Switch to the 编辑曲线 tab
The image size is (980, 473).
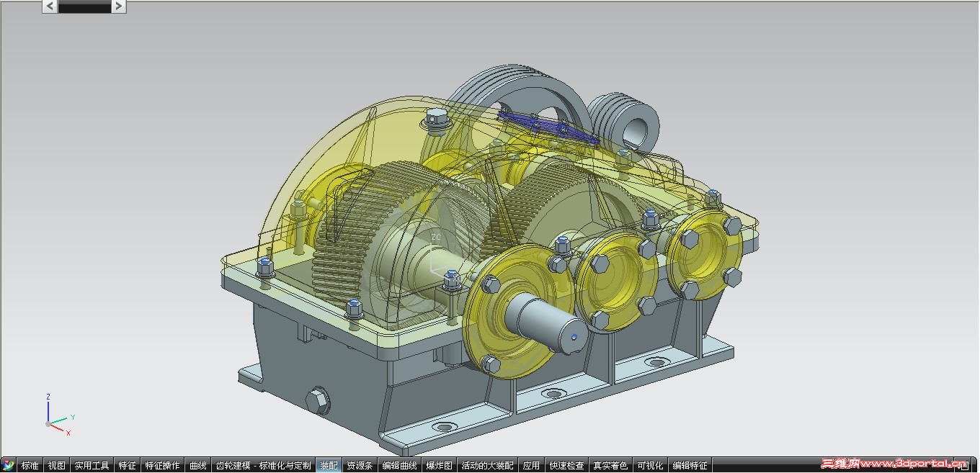coord(399,466)
